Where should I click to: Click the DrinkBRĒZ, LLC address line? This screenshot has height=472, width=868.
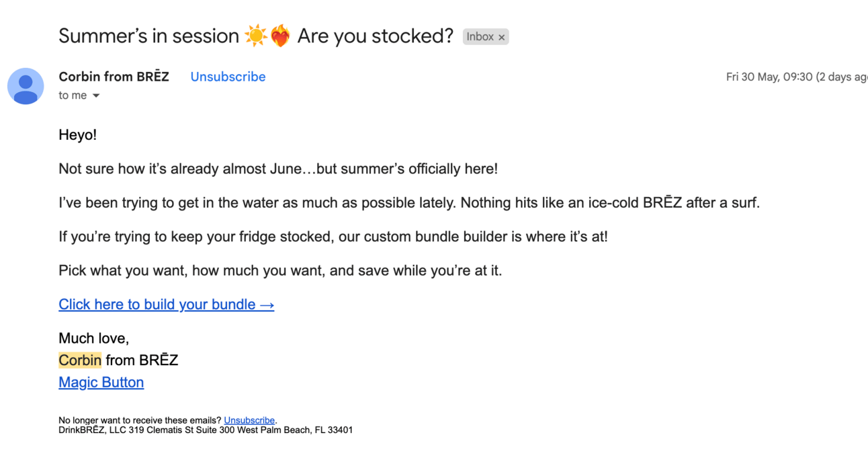point(205,430)
